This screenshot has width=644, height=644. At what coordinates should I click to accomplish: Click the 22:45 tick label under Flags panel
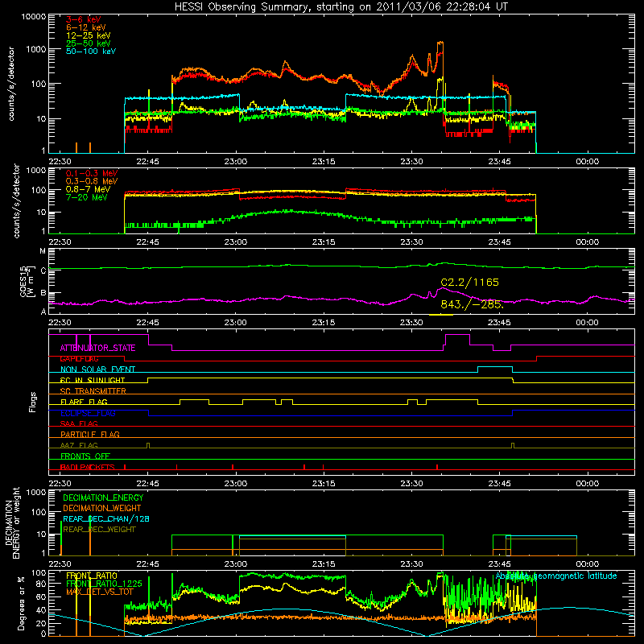coord(148,484)
